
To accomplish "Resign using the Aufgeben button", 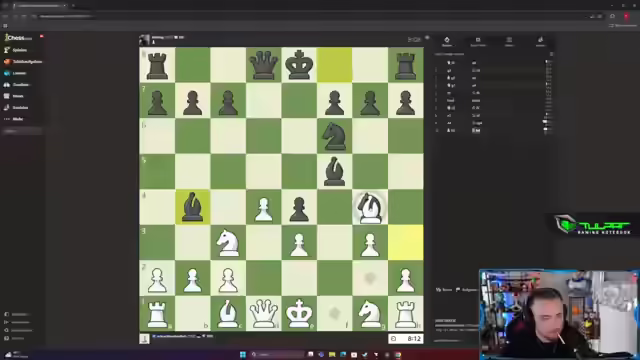I will pyautogui.click(x=466, y=290).
